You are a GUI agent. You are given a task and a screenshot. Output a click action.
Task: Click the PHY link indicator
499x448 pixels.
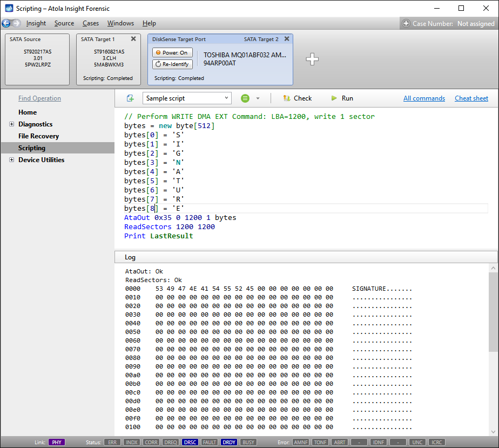tap(57, 442)
